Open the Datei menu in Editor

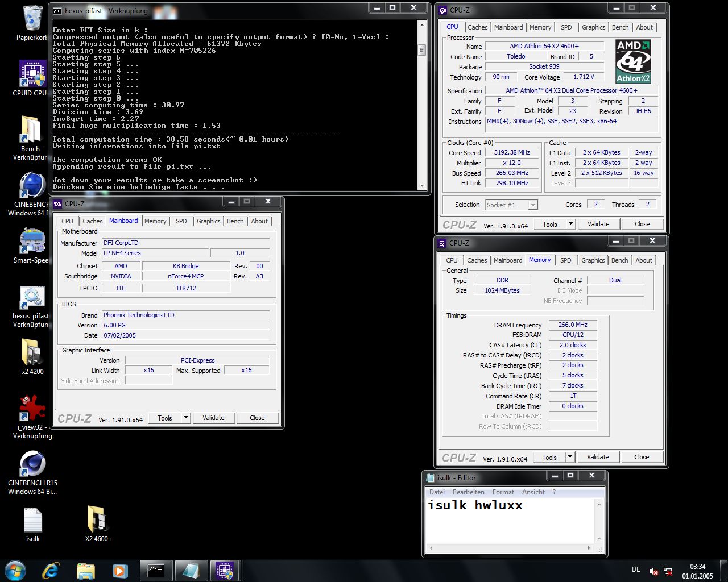coord(437,492)
